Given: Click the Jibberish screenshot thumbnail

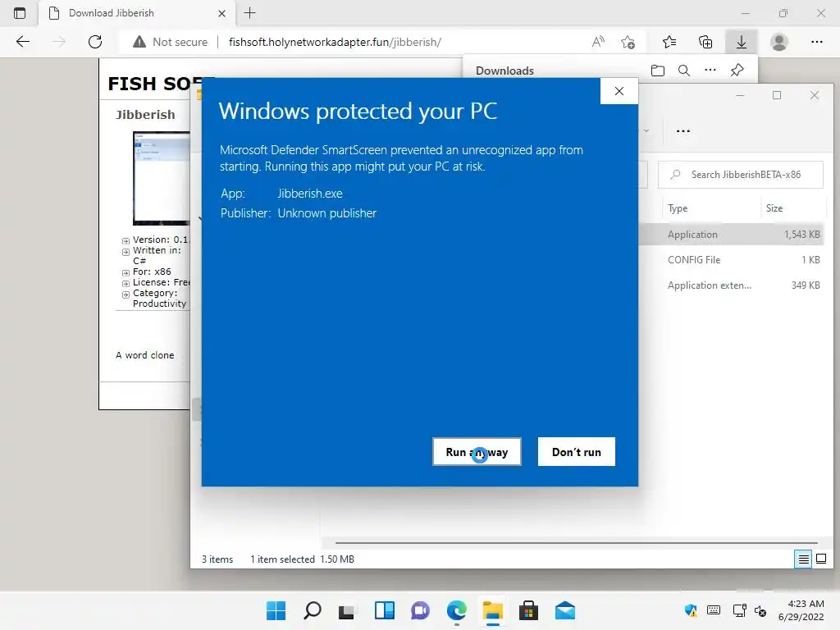Looking at the screenshot, I should pos(162,178).
